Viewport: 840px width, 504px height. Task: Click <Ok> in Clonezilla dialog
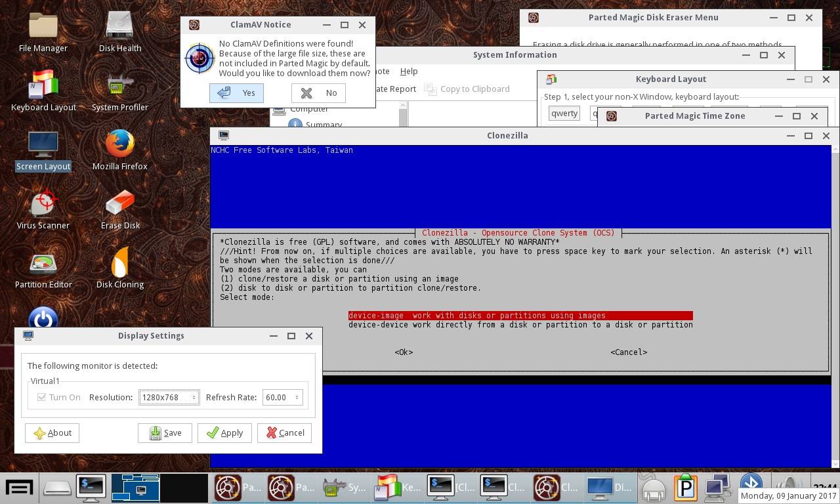(404, 352)
